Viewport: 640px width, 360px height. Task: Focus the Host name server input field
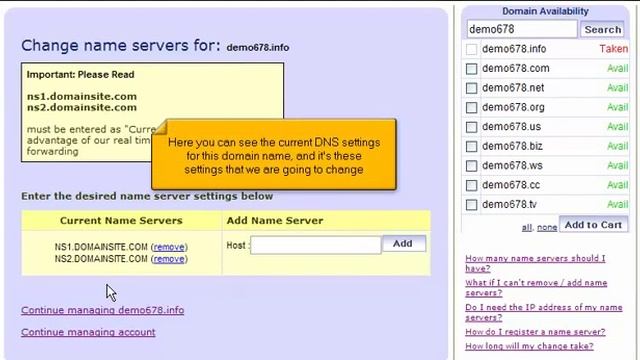click(316, 245)
